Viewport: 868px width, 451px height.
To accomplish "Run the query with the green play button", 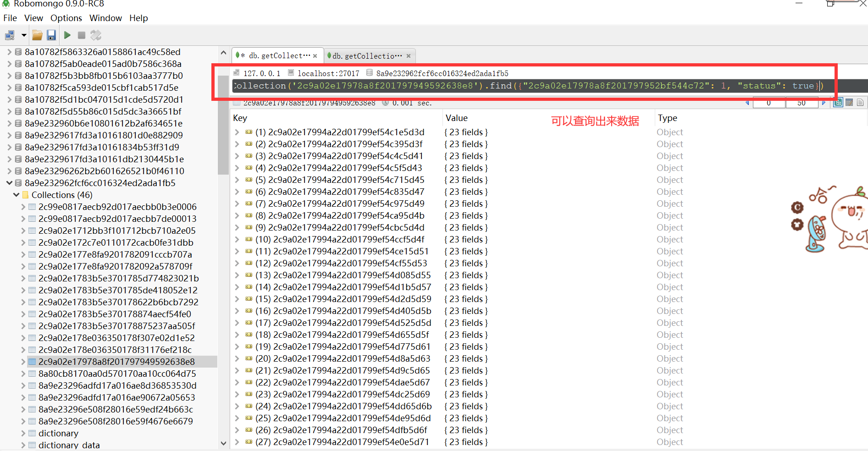I will click(x=67, y=35).
